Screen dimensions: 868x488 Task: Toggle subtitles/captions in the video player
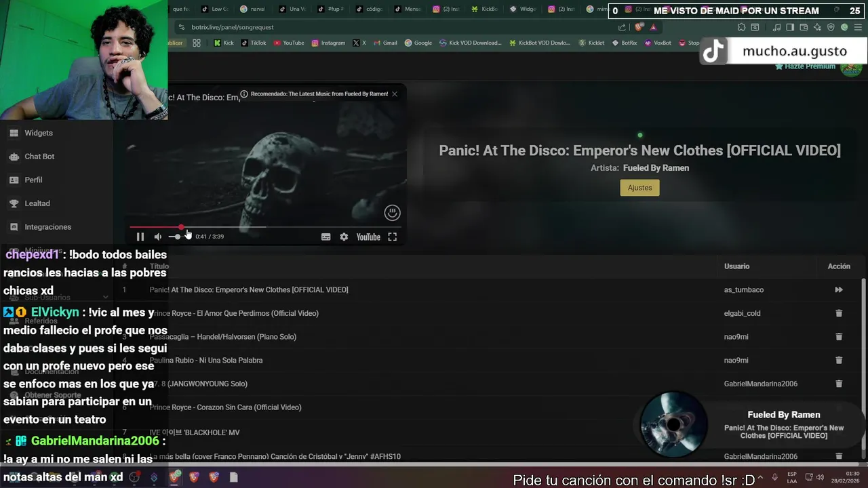(x=325, y=237)
